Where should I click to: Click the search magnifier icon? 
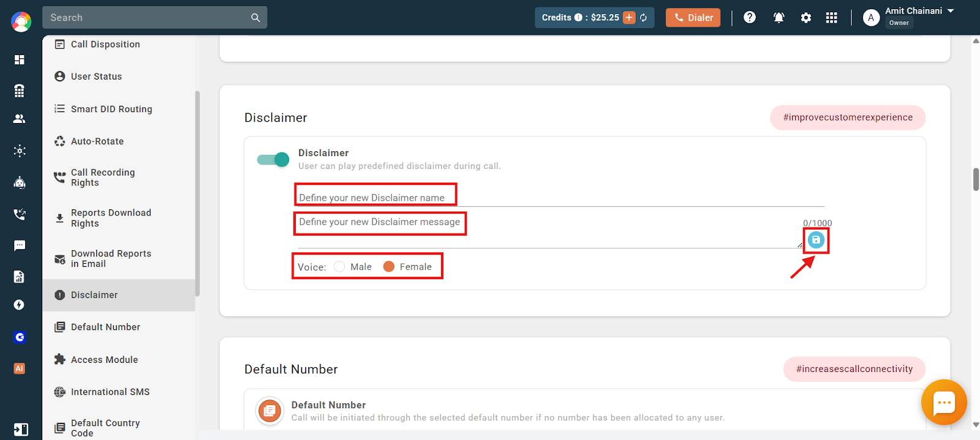[255, 18]
